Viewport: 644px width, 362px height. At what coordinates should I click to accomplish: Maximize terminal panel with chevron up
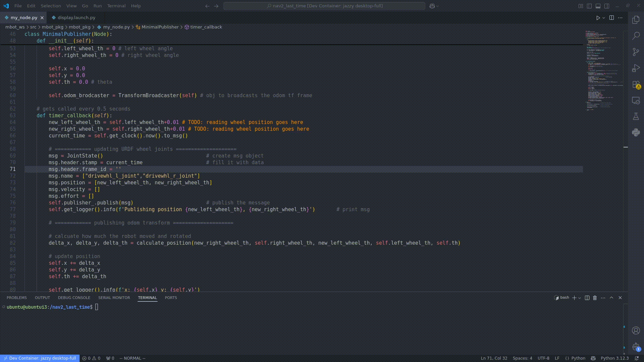611,298
